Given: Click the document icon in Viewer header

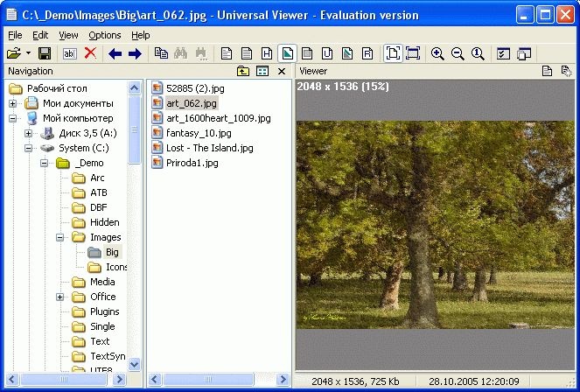Looking at the screenshot, I should (547, 71).
